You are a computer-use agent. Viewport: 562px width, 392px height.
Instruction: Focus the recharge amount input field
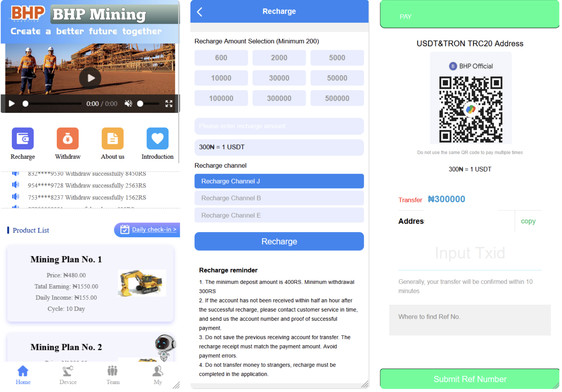pyautogui.click(x=279, y=126)
